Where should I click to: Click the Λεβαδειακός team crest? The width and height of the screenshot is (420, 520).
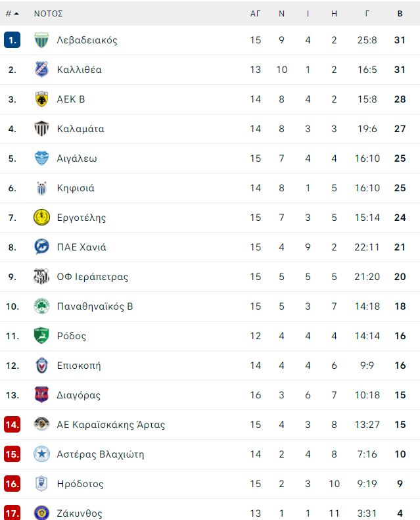pos(41,40)
